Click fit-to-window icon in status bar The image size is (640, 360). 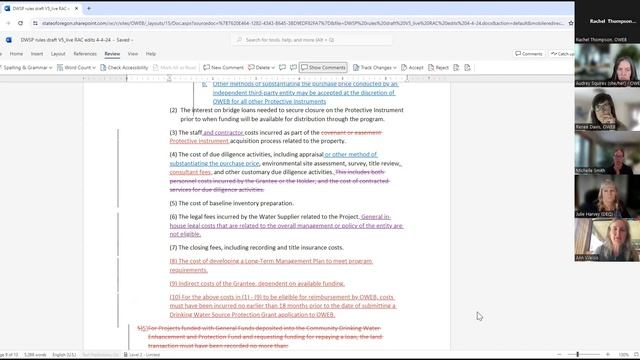tap(636, 355)
